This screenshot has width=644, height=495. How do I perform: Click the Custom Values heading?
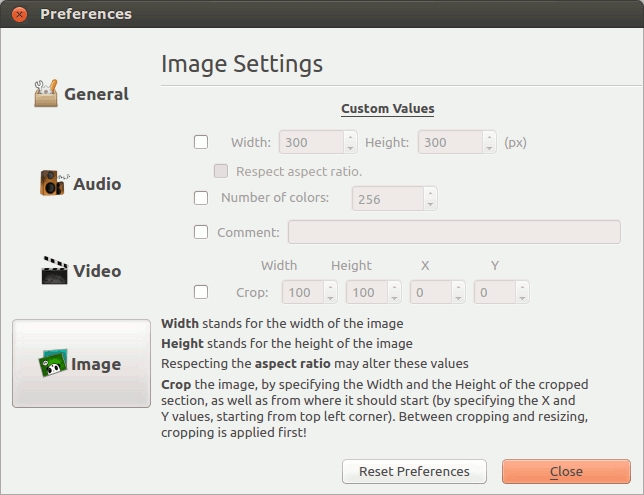pos(388,109)
